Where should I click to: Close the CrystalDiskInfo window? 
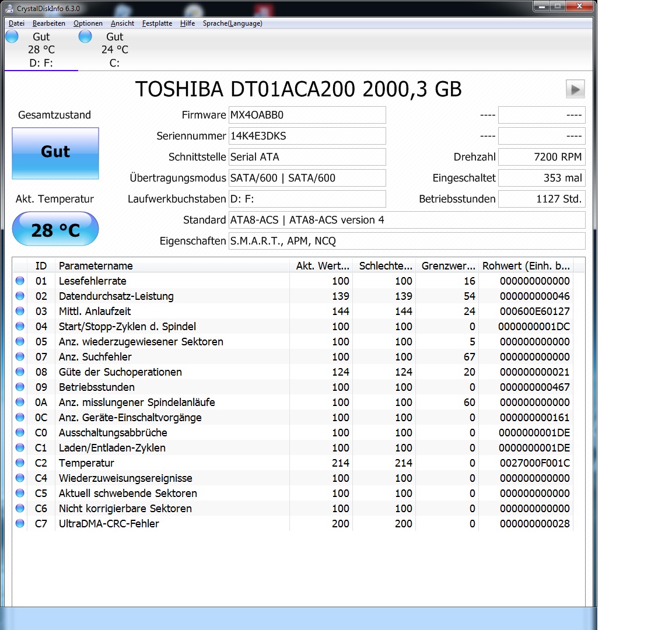click(x=579, y=6)
